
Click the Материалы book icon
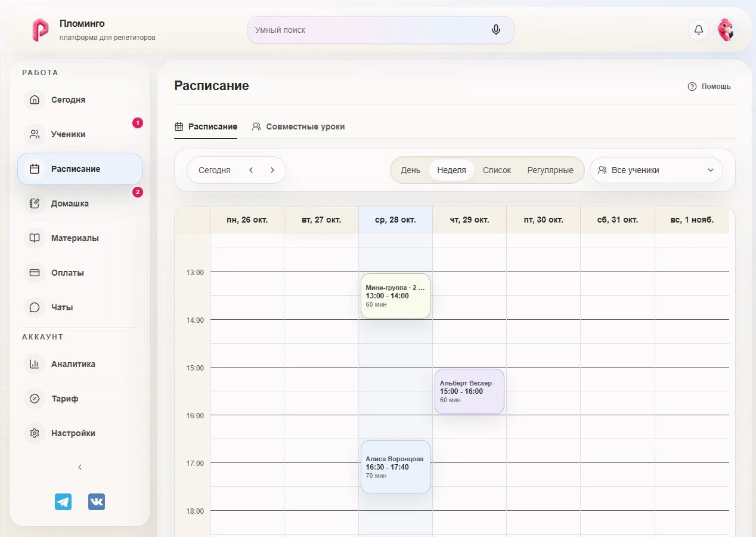point(35,238)
